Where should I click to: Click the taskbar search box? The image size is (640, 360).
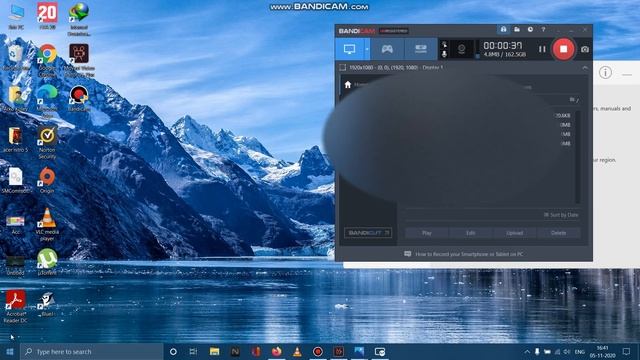[x=91, y=351]
